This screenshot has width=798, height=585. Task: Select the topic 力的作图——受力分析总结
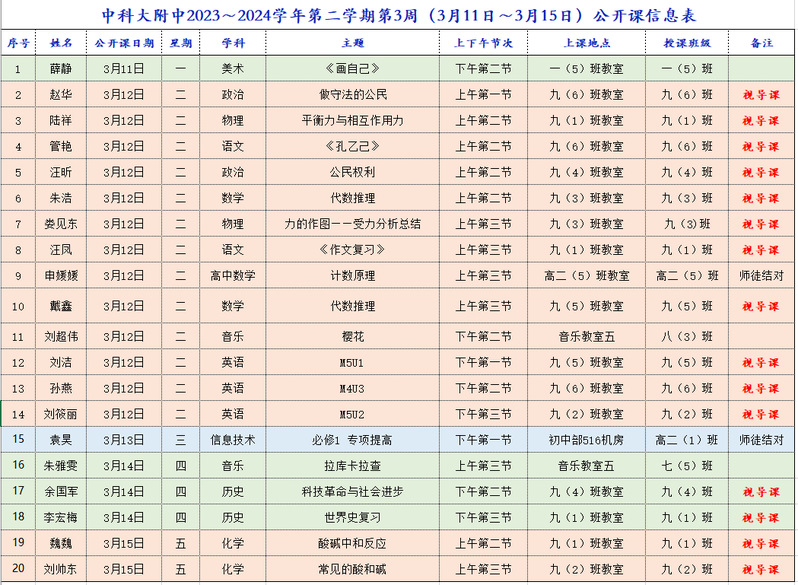(353, 224)
